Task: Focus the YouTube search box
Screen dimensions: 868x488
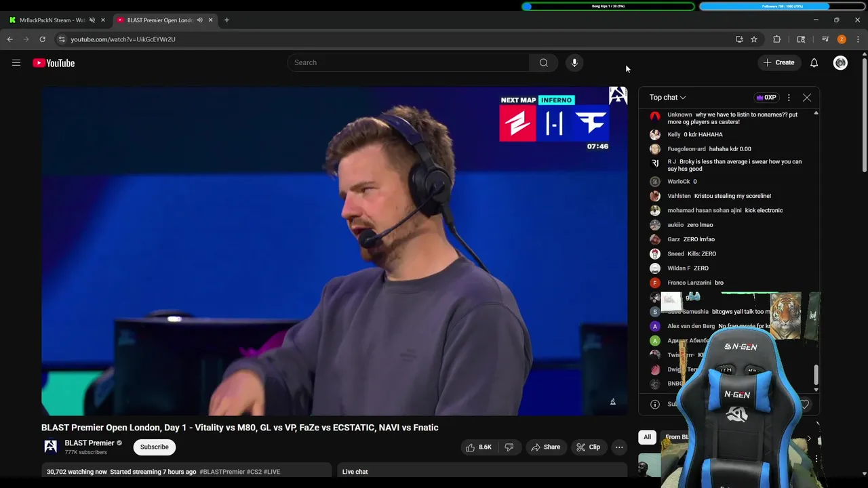Action: [x=408, y=62]
